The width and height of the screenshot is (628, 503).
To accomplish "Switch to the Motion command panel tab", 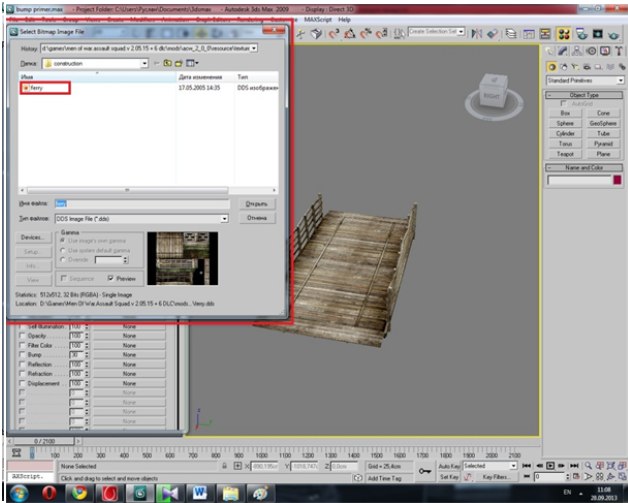I will 591,51.
